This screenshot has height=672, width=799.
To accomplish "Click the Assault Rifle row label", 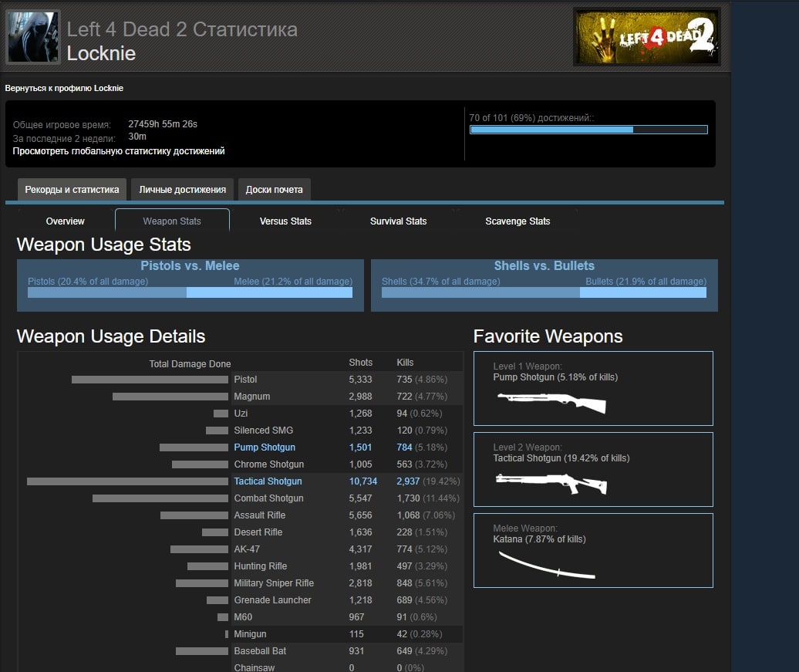I will coord(260,515).
